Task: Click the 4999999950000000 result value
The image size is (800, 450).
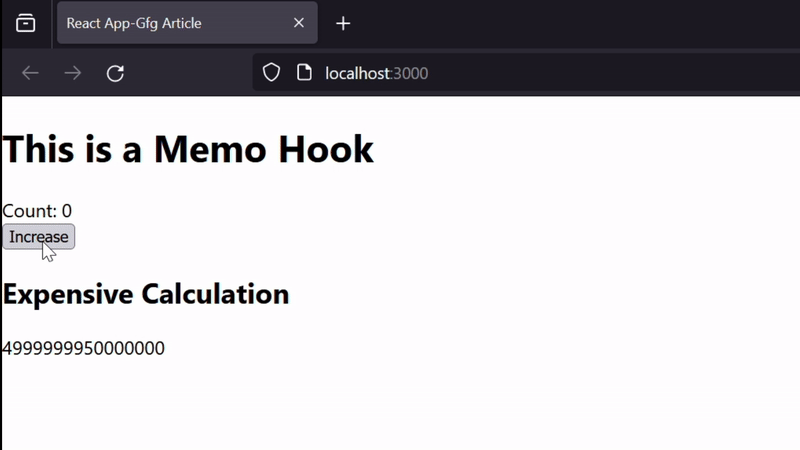Action: tap(84, 348)
